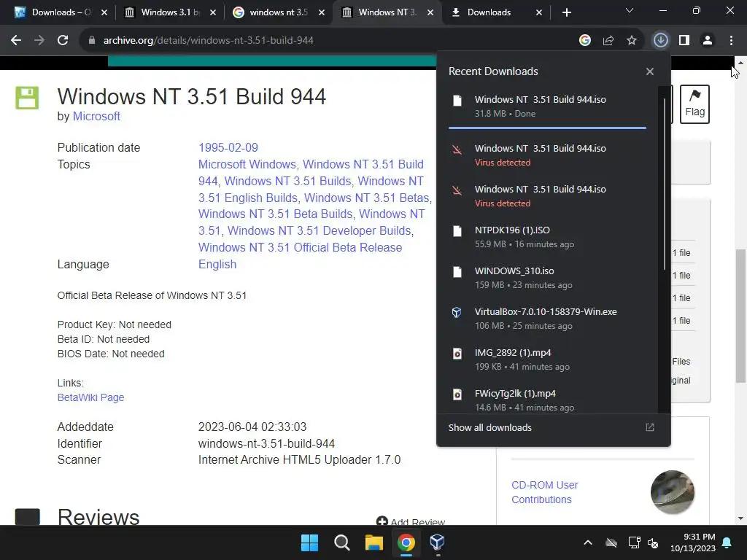Viewport: 747px width, 560px height.
Task: Switch to the Windows 3.1 tab
Action: (169, 12)
